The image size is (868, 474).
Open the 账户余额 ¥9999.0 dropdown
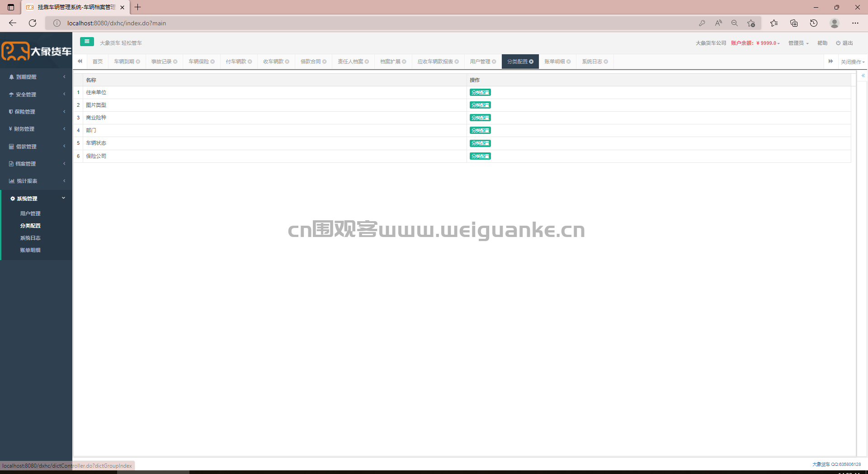pos(755,43)
